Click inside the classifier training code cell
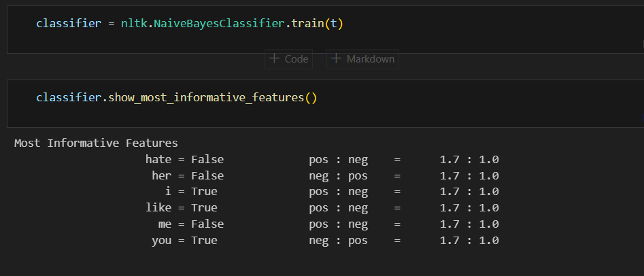This screenshot has width=644, height=276. [x=325, y=30]
